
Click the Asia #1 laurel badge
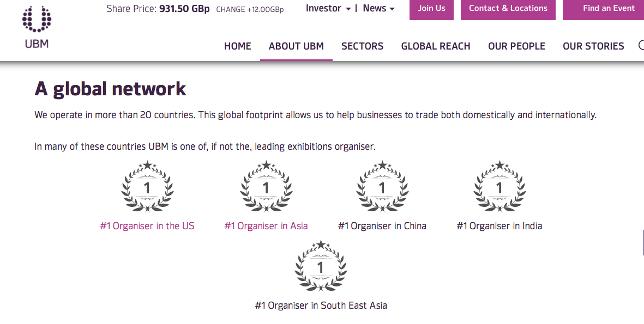click(266, 187)
